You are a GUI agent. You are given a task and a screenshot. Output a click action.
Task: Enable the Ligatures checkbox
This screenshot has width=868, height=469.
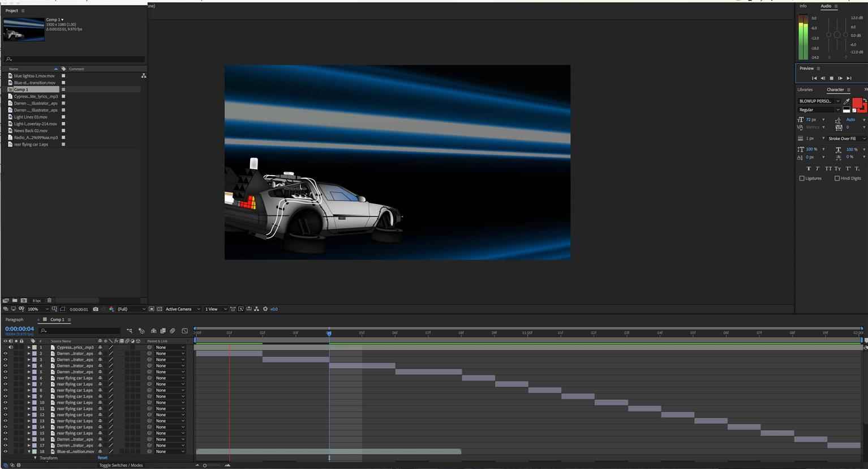click(802, 178)
